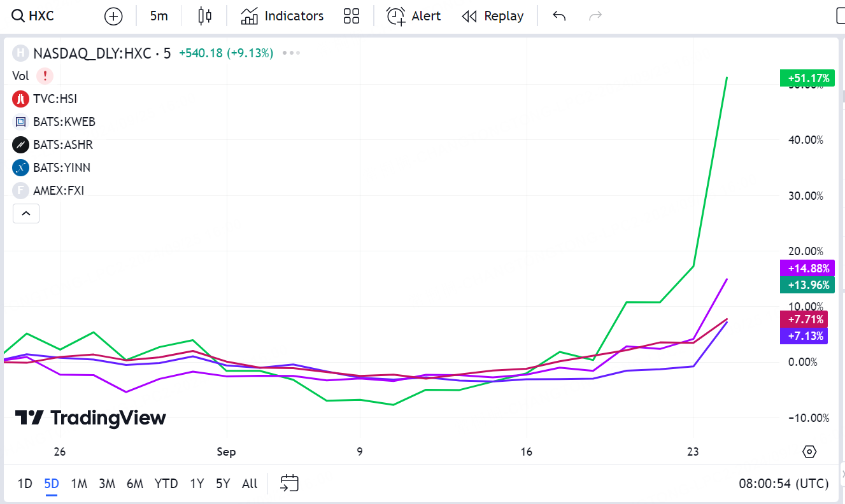Image resolution: width=845 pixels, height=504 pixels.
Task: Start bar Replay mode
Action: (493, 17)
